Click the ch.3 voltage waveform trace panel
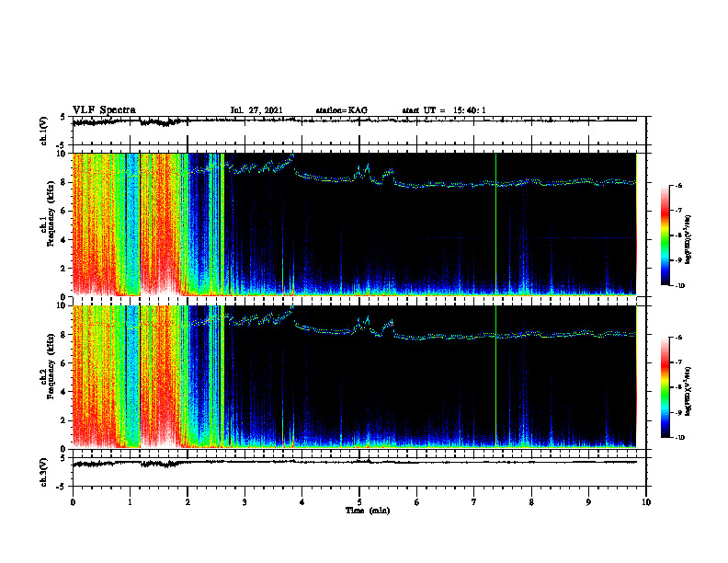Image resolution: width=728 pixels, height=563 pixels. (359, 472)
